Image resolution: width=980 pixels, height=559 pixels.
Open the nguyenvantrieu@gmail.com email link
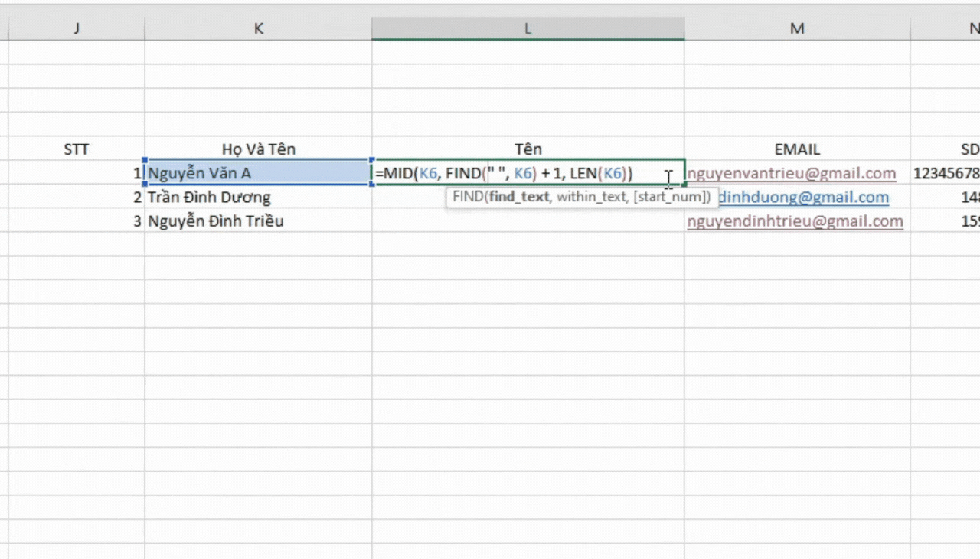(x=791, y=173)
